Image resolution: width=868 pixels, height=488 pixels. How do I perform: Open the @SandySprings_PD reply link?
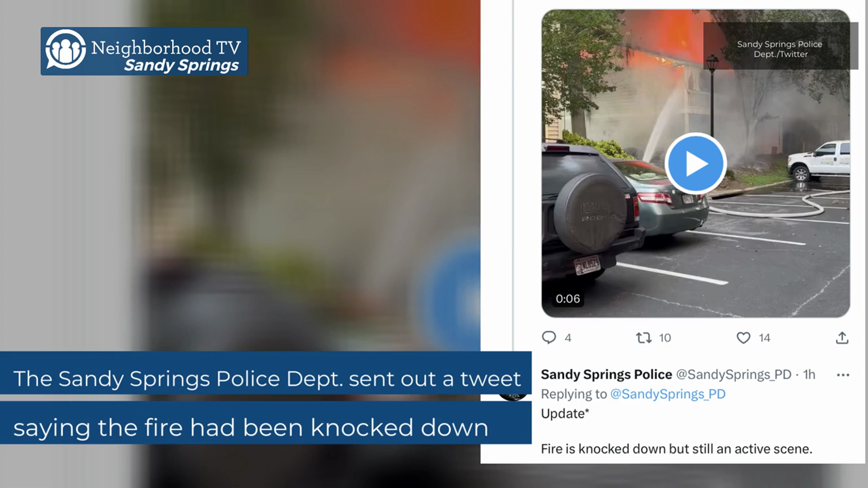tap(668, 394)
